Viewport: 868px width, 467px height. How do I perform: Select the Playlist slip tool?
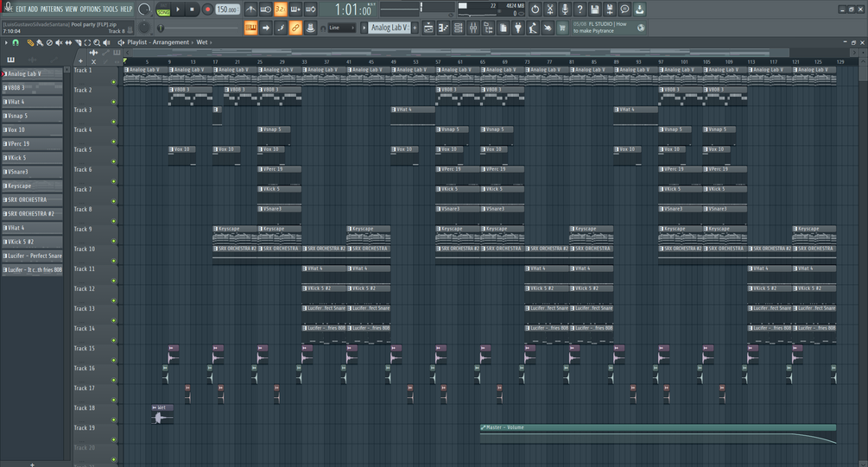(x=68, y=42)
